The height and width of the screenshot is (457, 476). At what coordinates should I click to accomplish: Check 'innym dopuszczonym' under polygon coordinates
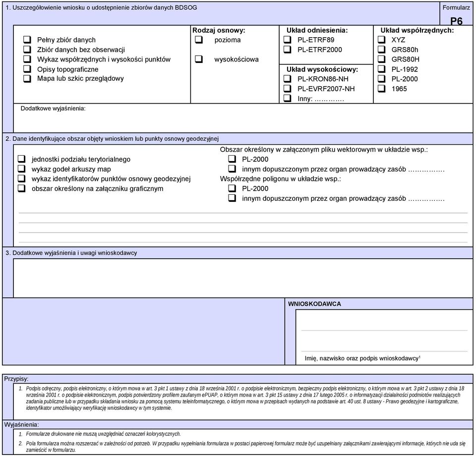pyautogui.click(x=232, y=198)
